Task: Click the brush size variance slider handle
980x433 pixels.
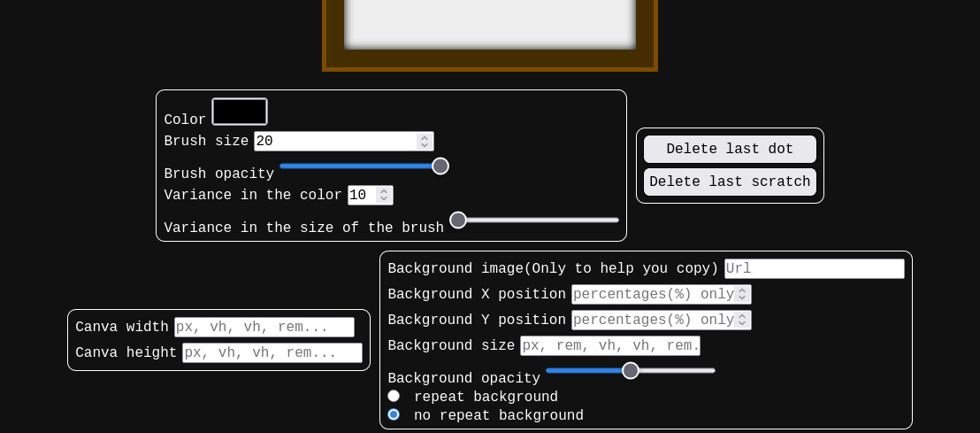Action: tap(458, 220)
